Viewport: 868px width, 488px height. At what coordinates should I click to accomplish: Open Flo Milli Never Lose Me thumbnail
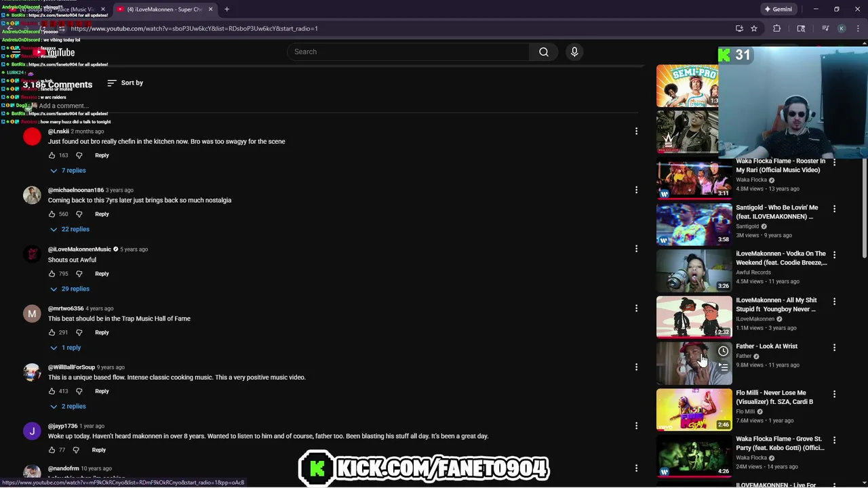tap(694, 410)
